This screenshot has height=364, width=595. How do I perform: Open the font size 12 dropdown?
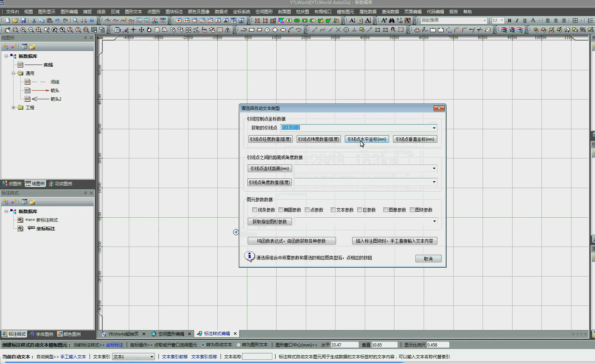point(502,21)
